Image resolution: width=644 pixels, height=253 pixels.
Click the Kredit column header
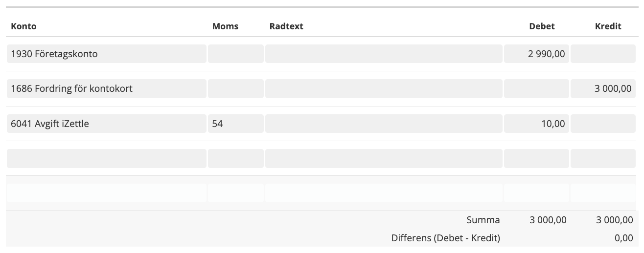tap(608, 26)
